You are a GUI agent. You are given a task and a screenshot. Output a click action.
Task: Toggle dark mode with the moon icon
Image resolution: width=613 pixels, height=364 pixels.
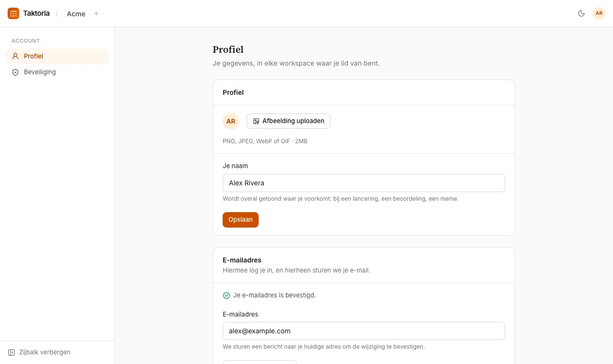pos(581,13)
